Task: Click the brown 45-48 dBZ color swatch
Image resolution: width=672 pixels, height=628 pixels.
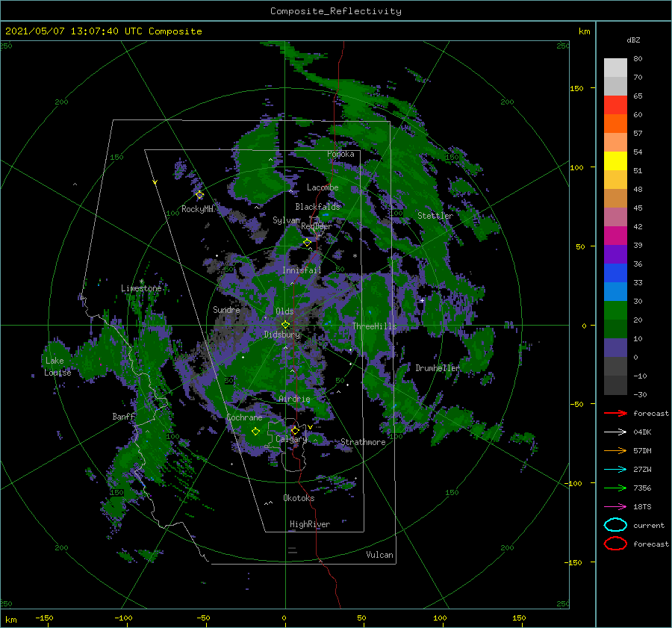Action: 615,199
